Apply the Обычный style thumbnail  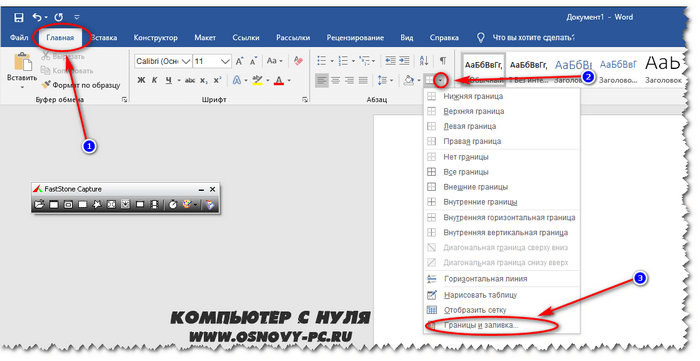point(483,69)
